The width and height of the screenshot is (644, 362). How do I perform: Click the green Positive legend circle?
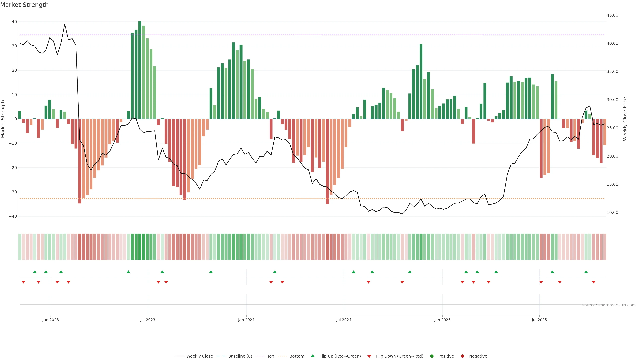[x=432, y=356]
